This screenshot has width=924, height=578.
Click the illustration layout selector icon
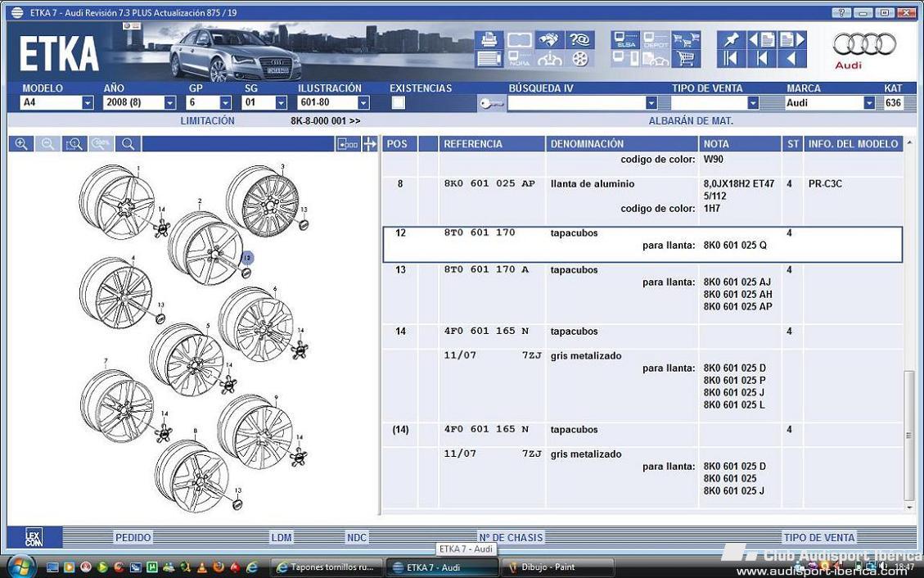[348, 144]
